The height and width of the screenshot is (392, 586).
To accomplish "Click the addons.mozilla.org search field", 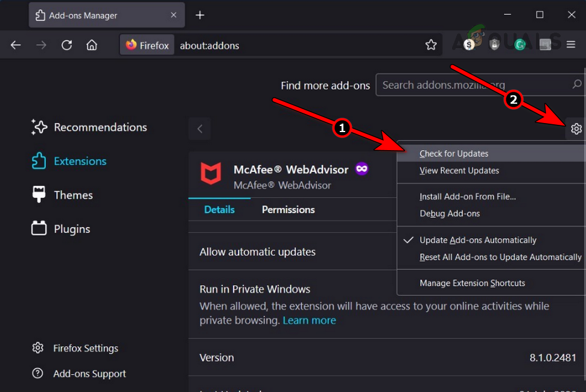I will coord(477,84).
